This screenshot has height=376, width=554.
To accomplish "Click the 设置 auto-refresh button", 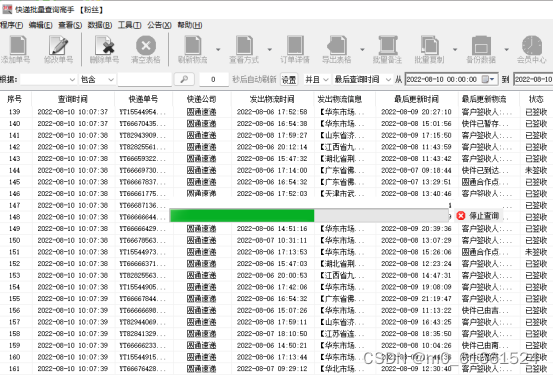I will coord(289,80).
